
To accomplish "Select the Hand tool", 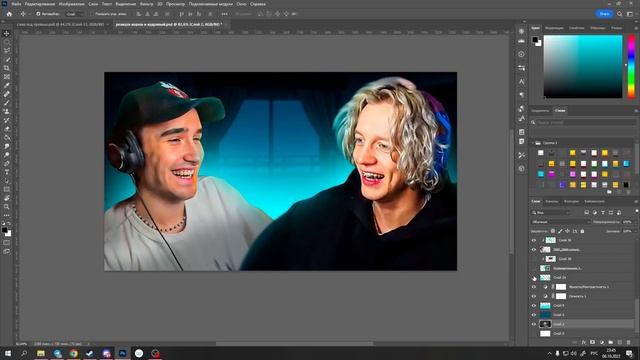I will click(x=7, y=198).
